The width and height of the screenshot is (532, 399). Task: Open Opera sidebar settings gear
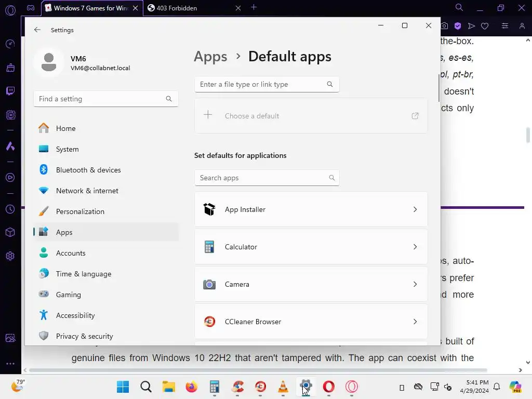click(10, 256)
